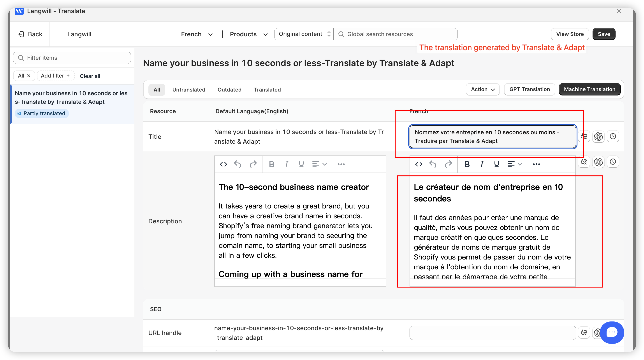The width and height of the screenshot is (644, 360).
Task: Focus the Filter items field
Action: pos(72,58)
